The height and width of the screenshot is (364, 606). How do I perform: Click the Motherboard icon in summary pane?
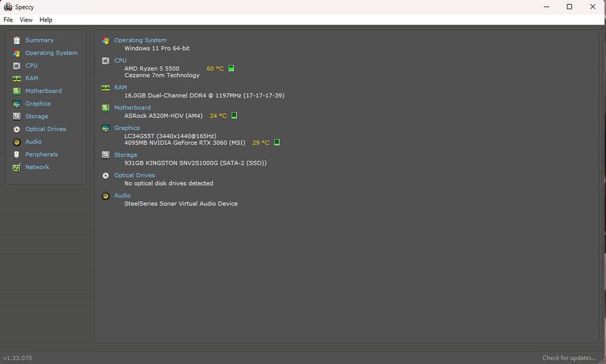click(x=105, y=108)
